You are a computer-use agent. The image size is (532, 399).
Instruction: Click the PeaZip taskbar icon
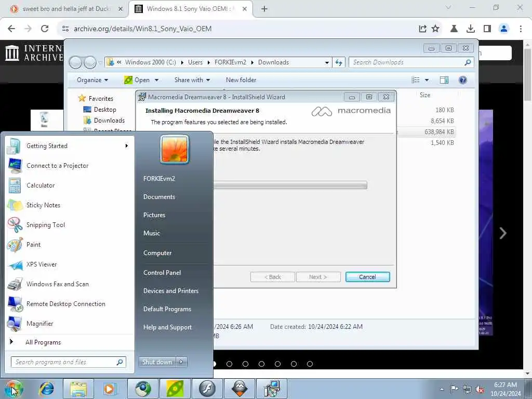click(x=176, y=389)
